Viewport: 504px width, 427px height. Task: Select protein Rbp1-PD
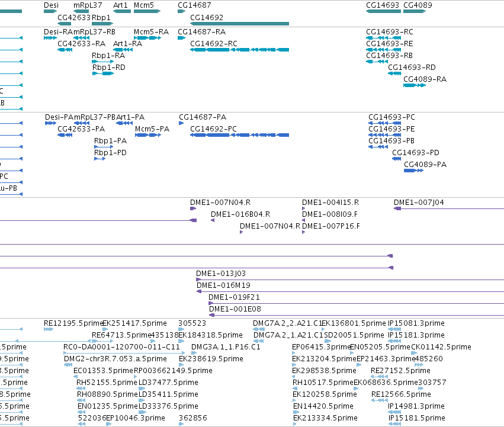(99, 159)
